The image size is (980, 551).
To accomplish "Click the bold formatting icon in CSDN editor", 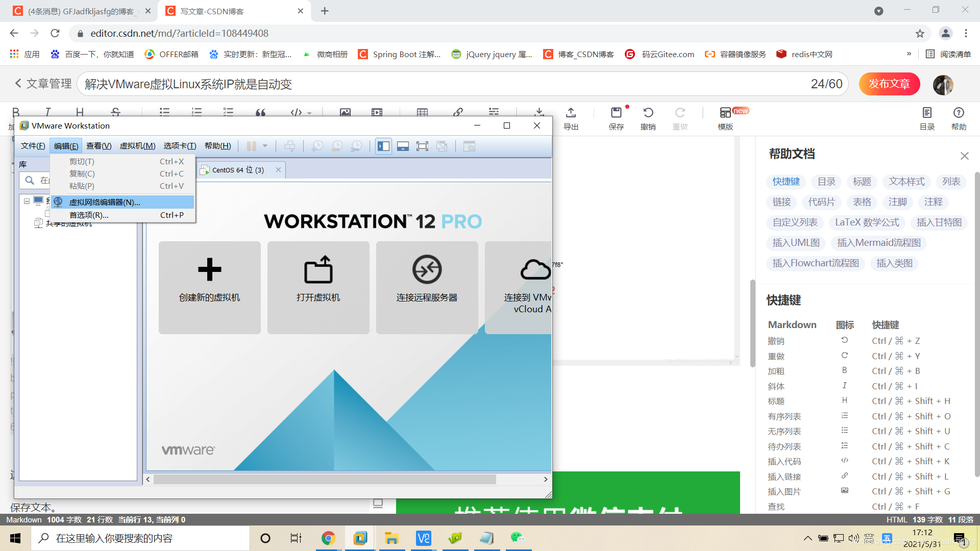I will 16,111.
